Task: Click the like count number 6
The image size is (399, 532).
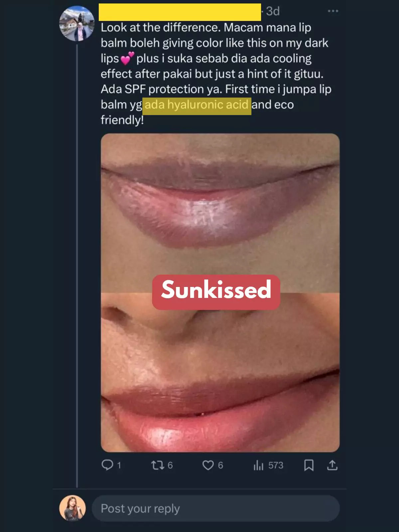Action: tap(220, 465)
